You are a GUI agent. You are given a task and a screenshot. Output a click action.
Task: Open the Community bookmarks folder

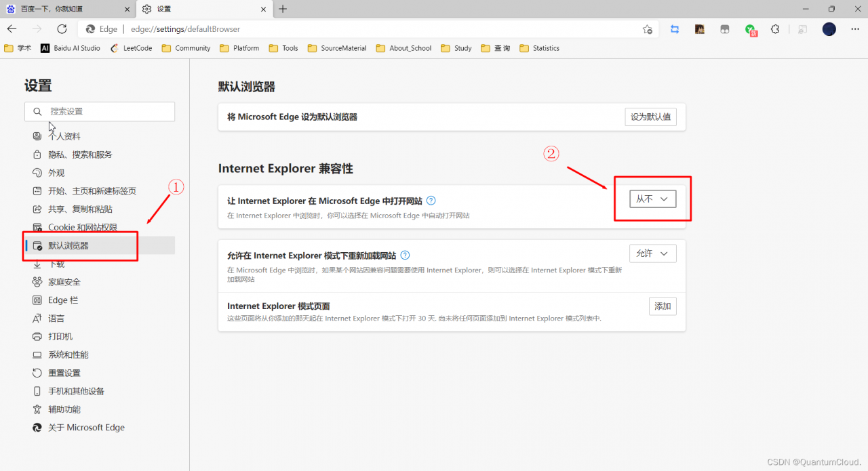click(x=186, y=48)
